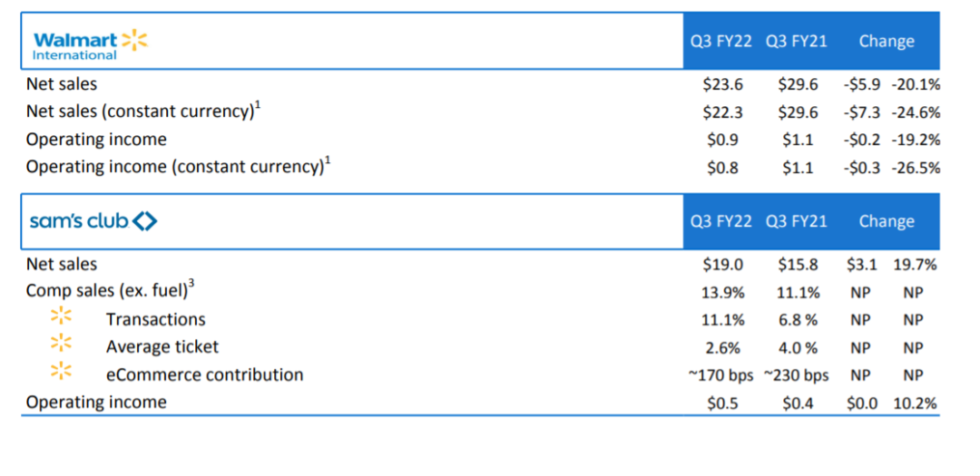Click the Operating income (constant currency) label
980x476 pixels.
(178, 166)
